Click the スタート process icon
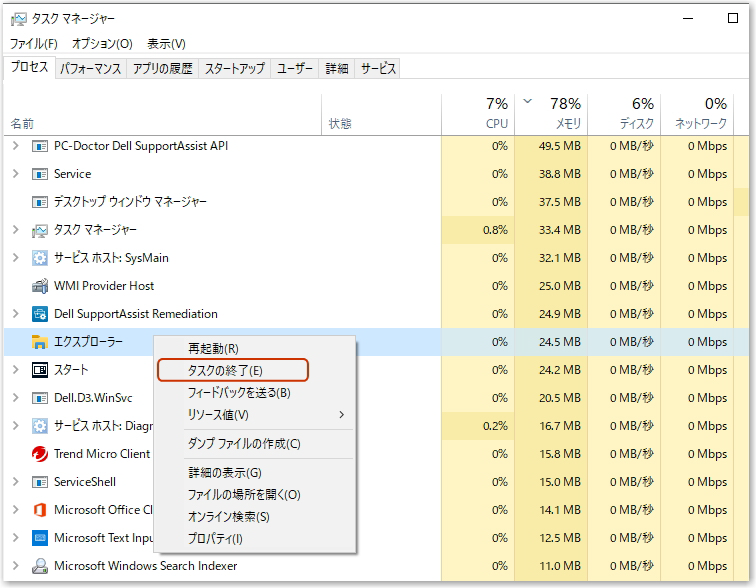 40,370
